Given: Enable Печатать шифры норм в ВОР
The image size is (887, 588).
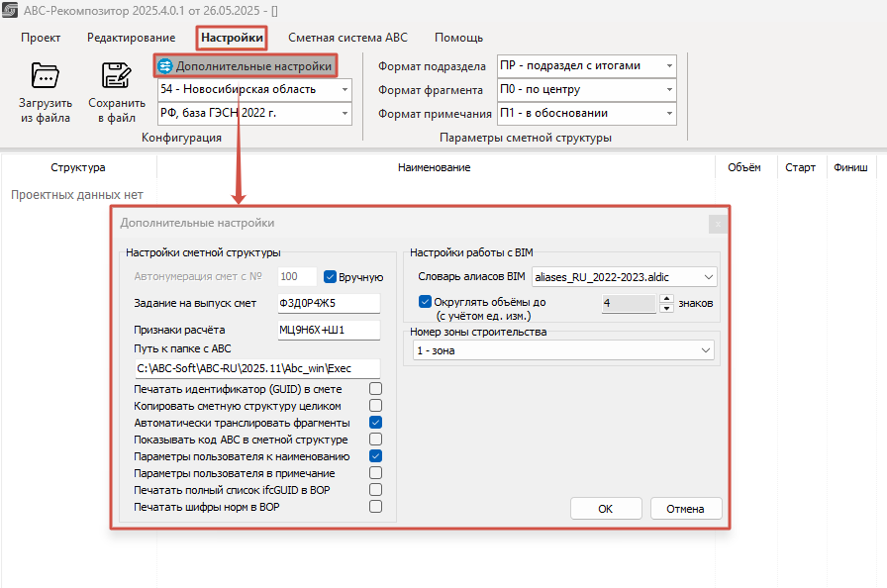Looking at the screenshot, I should (x=375, y=507).
